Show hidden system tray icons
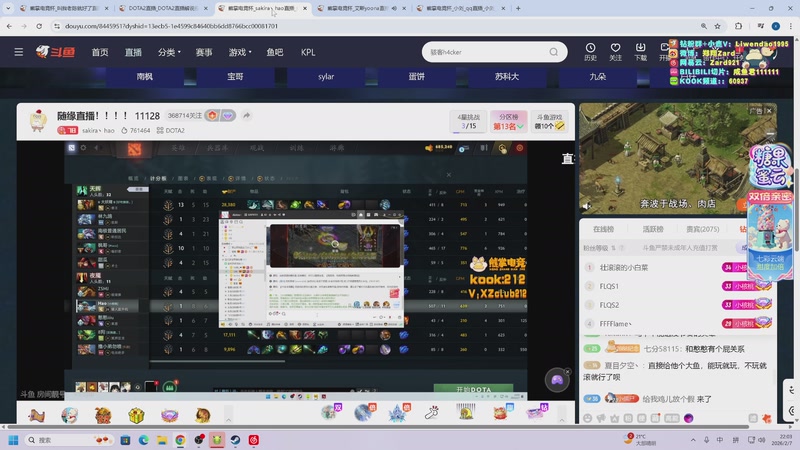Screen dimensions: 800x450 point(693,440)
